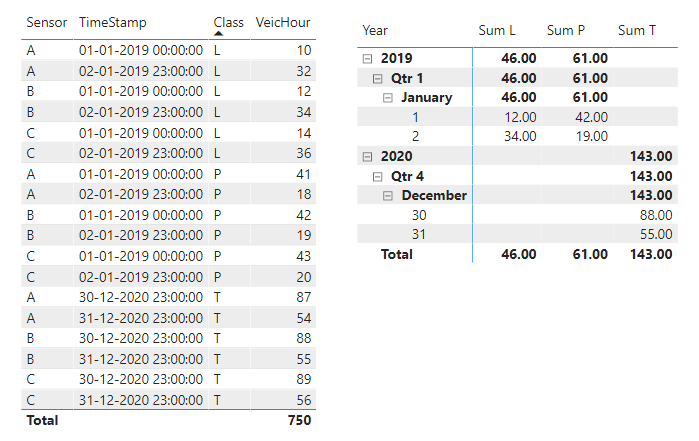Collapse the Qtr 4 row
This screenshot has height=441, width=699.
378,177
